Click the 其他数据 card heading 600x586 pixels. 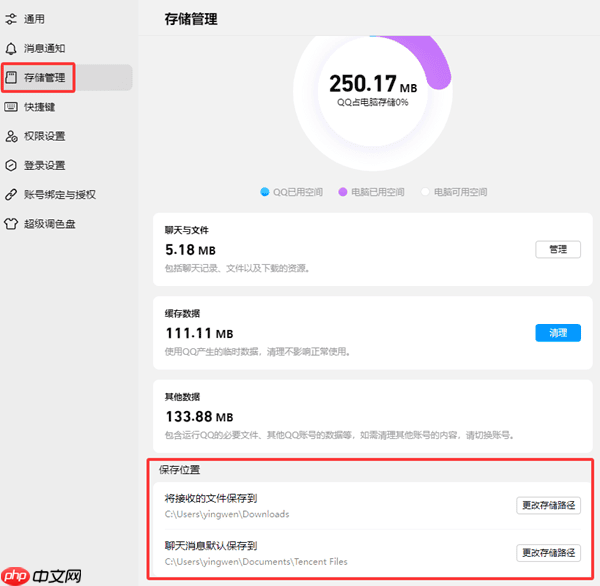182,397
